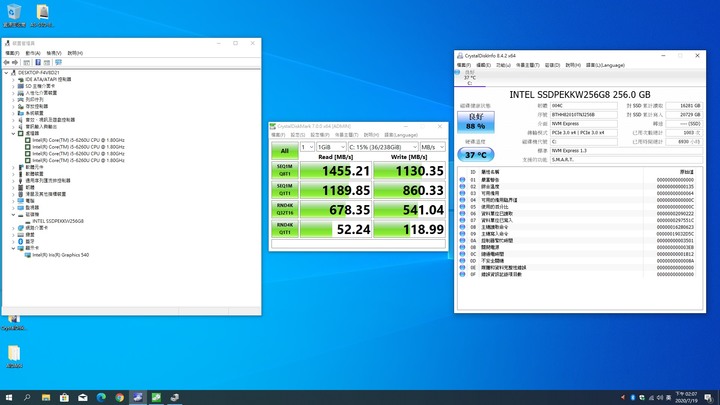This screenshot has height=405, width=720.
Task: Collapse display adapters category above Iris Graphics 540
Action: pyautogui.click(x=13, y=248)
